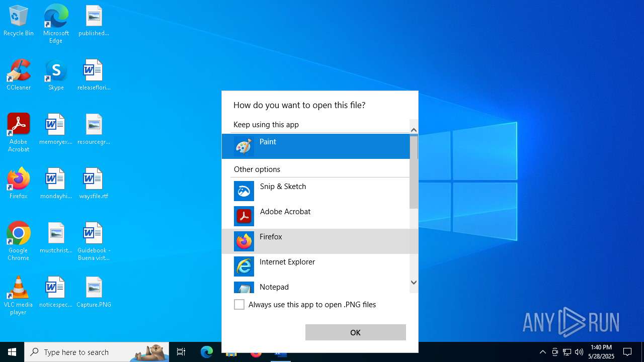Select the waysfile.rtf desktop file
The height and width of the screenshot is (362, 644).
tap(94, 184)
